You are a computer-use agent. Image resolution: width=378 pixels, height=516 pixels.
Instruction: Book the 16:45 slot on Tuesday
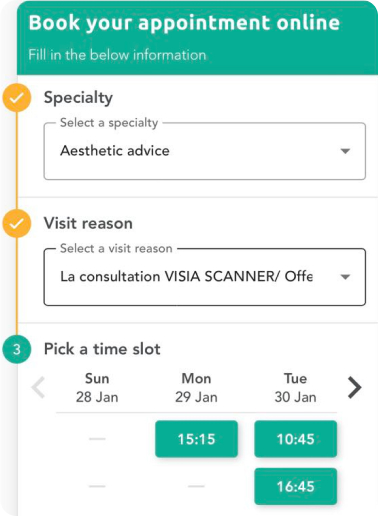[x=296, y=486]
